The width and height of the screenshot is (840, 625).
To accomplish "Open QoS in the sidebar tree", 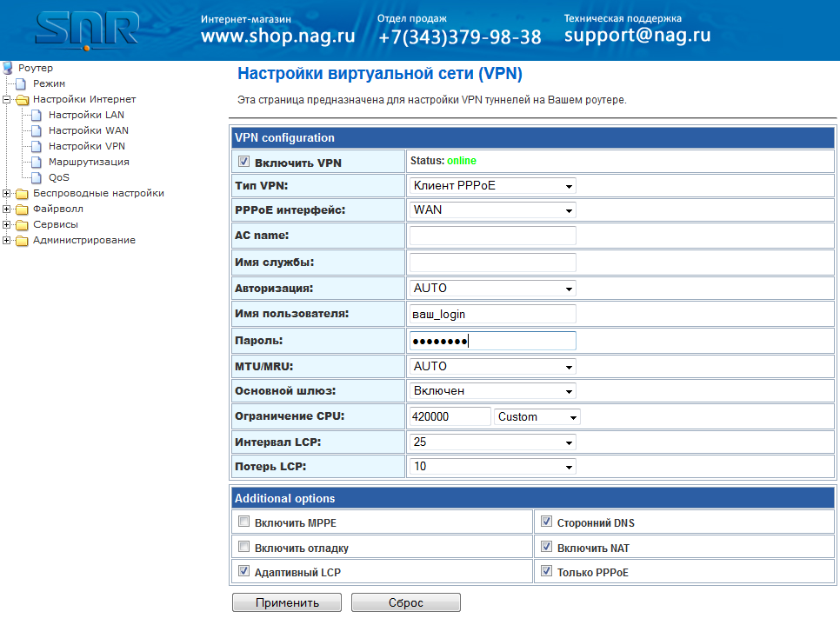I will click(59, 178).
